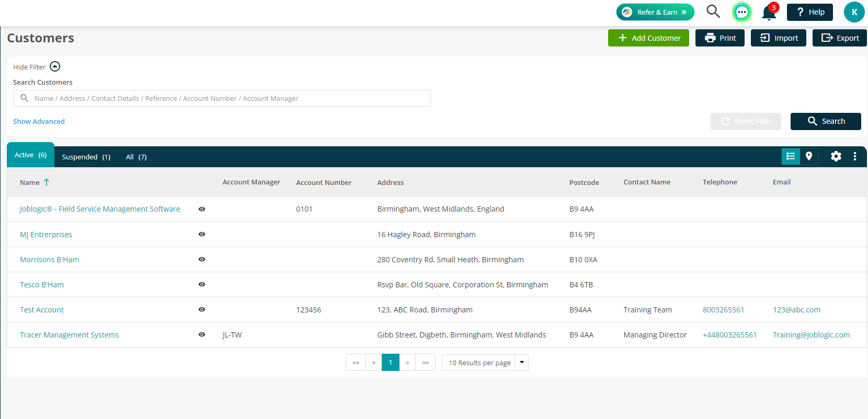Click the Add Customer button
868x419 pixels.
pyautogui.click(x=648, y=38)
